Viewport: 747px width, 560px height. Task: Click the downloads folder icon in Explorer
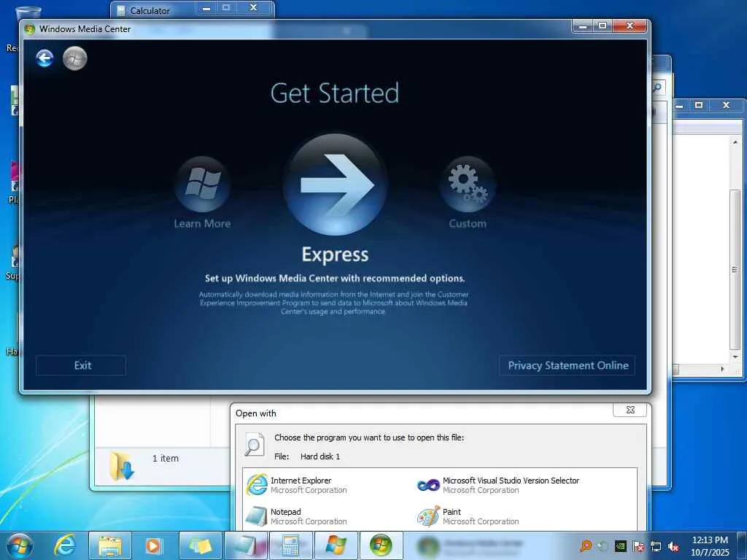pyautogui.click(x=121, y=466)
